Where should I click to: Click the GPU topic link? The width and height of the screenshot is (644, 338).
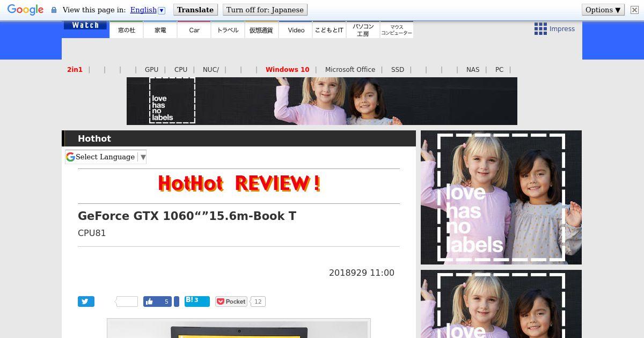point(151,69)
